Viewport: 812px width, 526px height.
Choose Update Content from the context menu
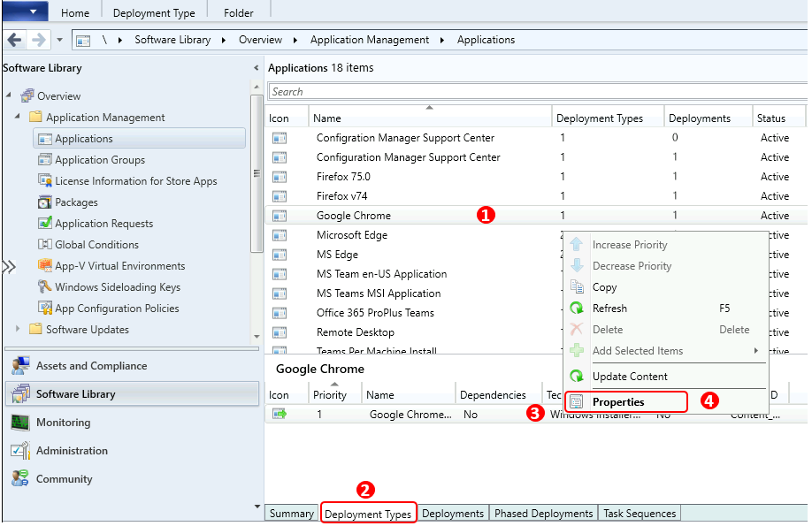coord(666,377)
